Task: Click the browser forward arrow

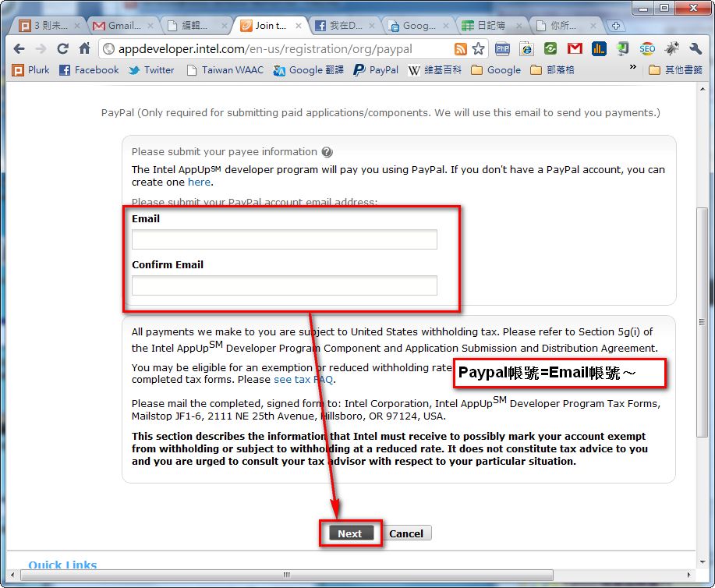Action: coord(41,49)
